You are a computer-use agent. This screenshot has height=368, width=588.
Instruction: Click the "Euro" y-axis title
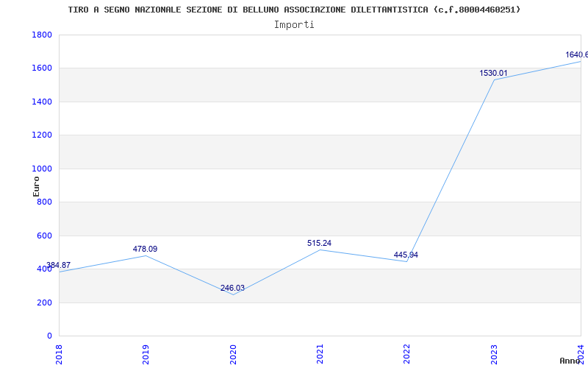[x=37, y=185]
